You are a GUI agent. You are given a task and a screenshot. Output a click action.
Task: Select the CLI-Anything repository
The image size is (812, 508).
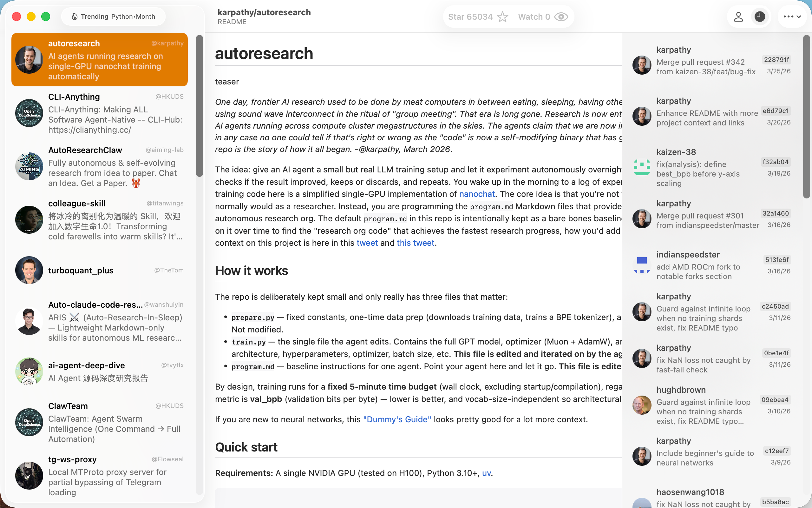pyautogui.click(x=99, y=113)
